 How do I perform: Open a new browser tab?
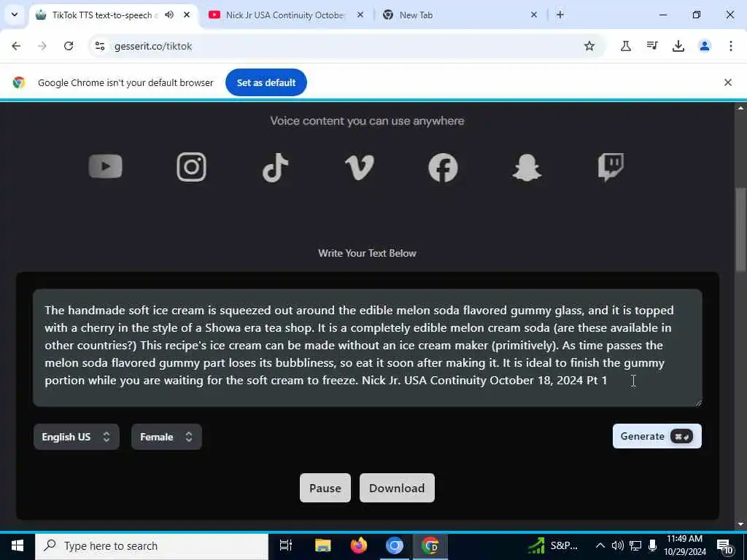560,15
